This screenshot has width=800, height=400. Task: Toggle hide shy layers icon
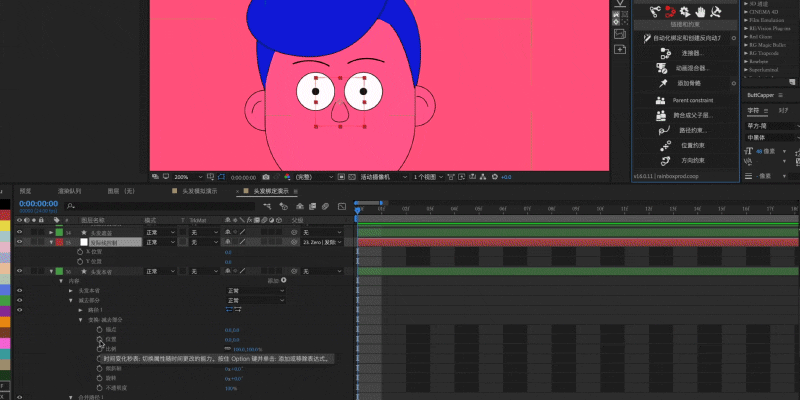[x=300, y=206]
